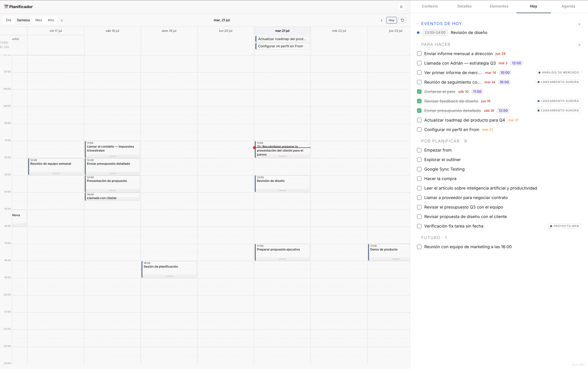The image size is (588, 369).
Task: Open the Sesión de planificación calendar event
Action: tap(169, 269)
